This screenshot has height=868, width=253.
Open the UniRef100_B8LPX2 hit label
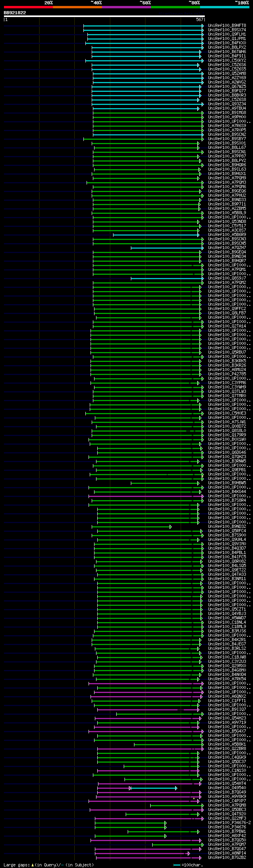[x=227, y=47]
